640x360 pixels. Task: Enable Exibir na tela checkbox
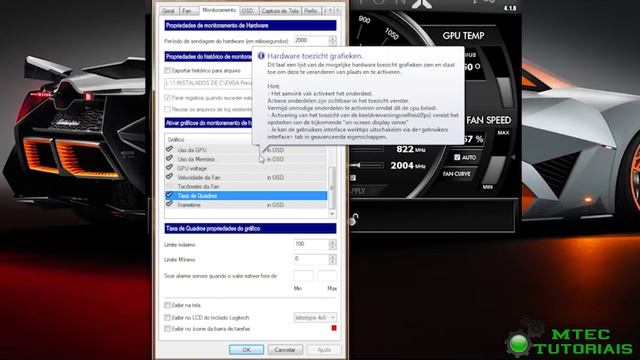click(x=167, y=305)
